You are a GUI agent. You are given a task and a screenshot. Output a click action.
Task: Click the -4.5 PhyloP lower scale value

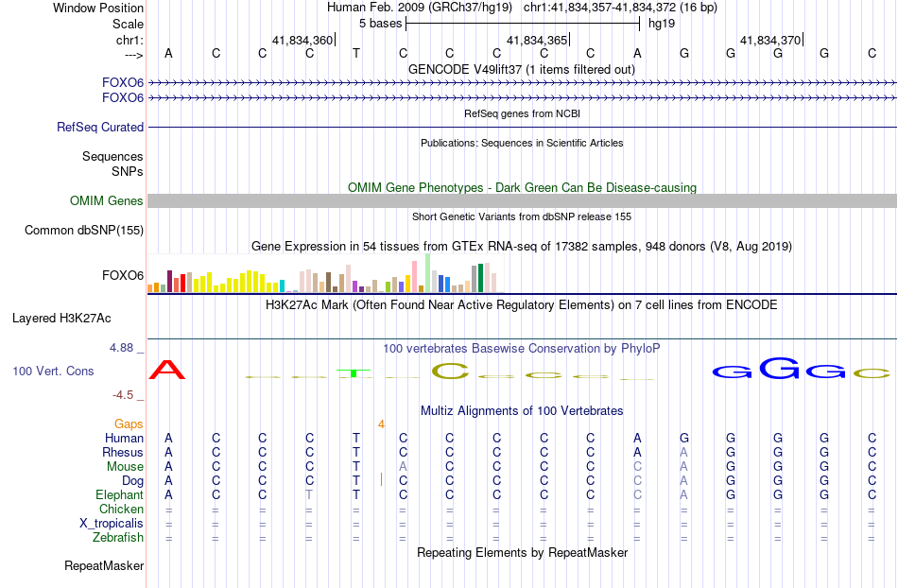tap(123, 395)
